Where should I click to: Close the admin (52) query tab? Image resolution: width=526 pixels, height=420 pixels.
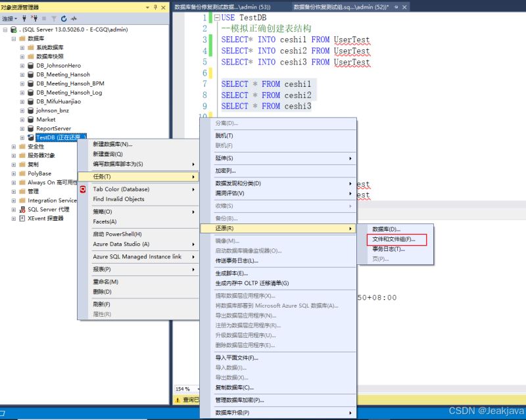pos(404,7)
